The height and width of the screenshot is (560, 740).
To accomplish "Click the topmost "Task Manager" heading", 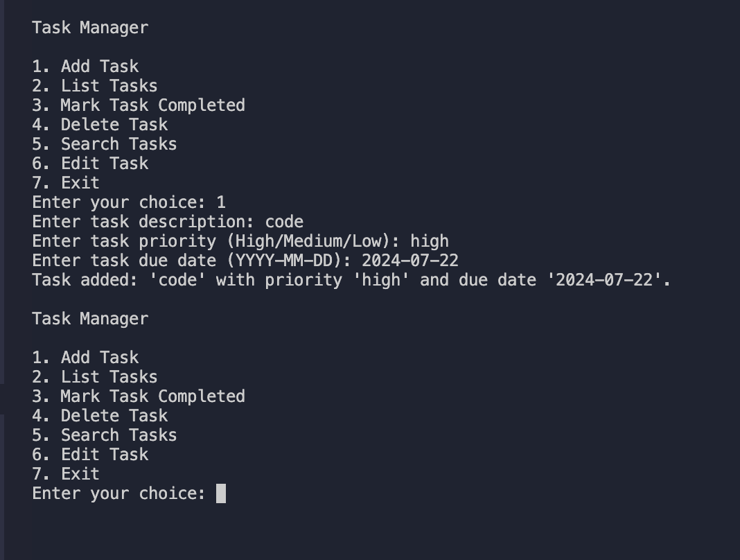I will click(90, 28).
